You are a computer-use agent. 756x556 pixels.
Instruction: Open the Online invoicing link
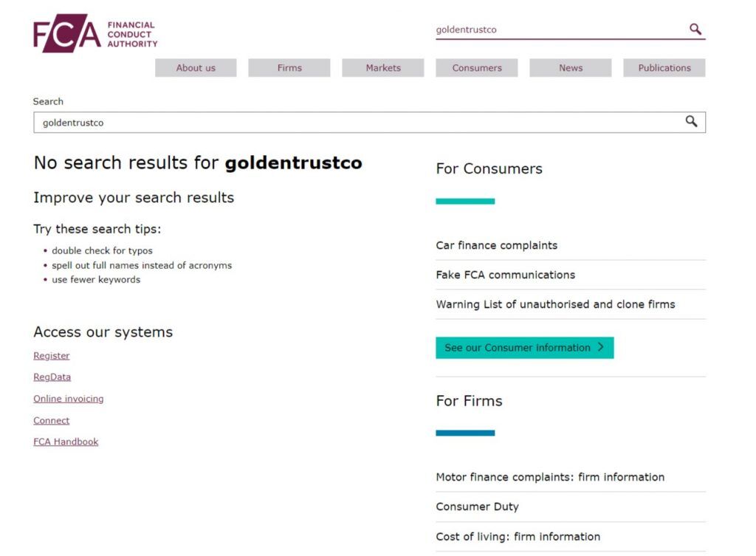[x=69, y=399]
